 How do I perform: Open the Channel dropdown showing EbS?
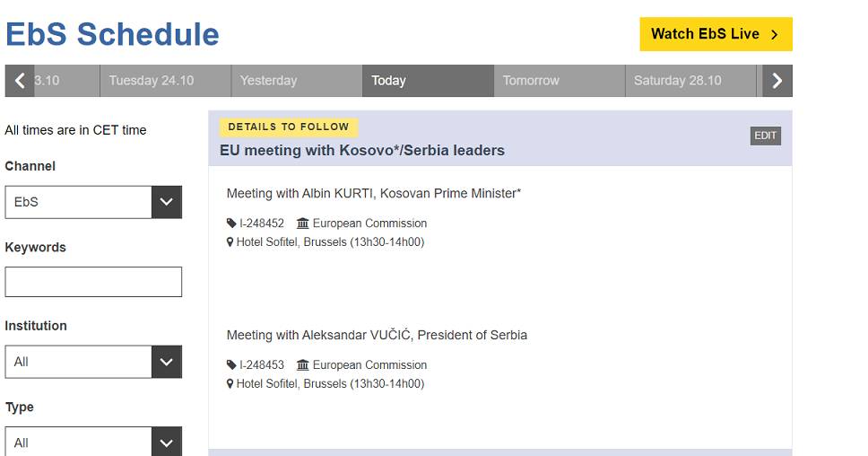coord(93,202)
